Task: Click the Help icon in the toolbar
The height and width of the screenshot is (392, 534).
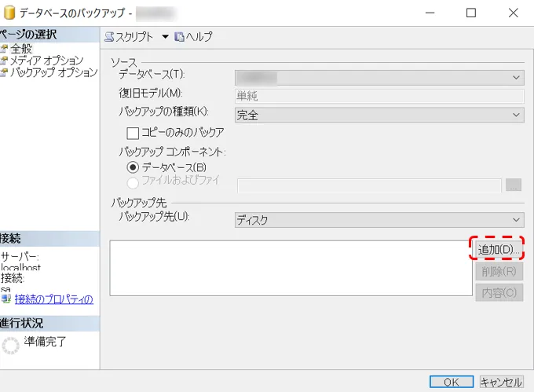Action: 179,37
